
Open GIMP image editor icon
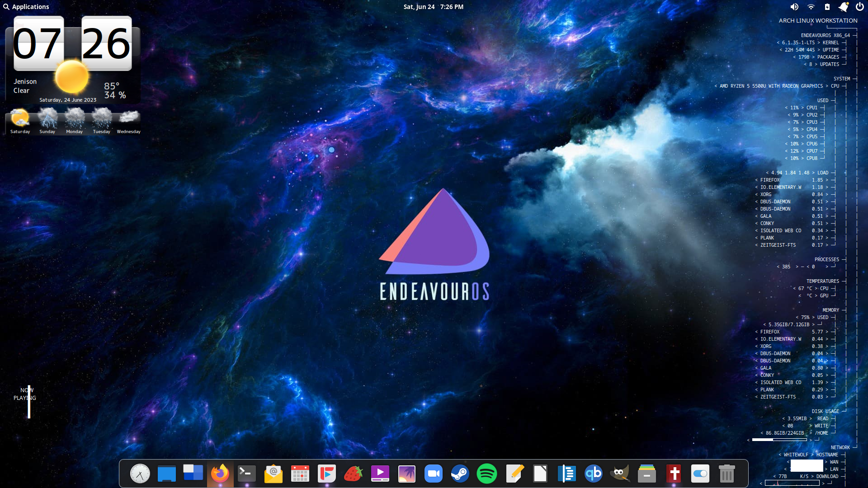[x=620, y=474]
